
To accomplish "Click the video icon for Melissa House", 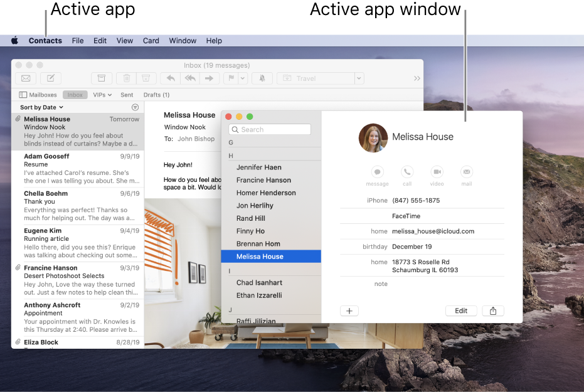I will coord(437,172).
